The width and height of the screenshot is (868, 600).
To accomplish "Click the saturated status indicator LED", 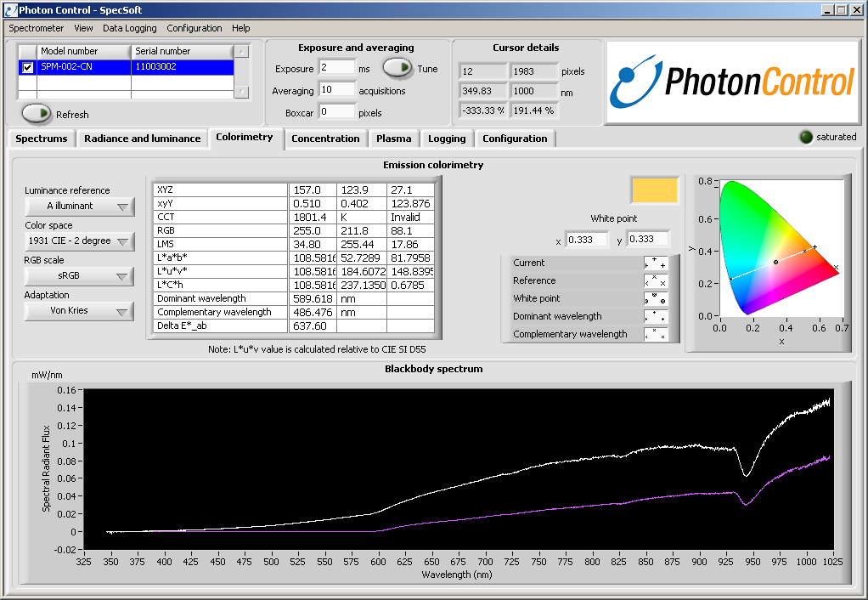I will tap(805, 138).
